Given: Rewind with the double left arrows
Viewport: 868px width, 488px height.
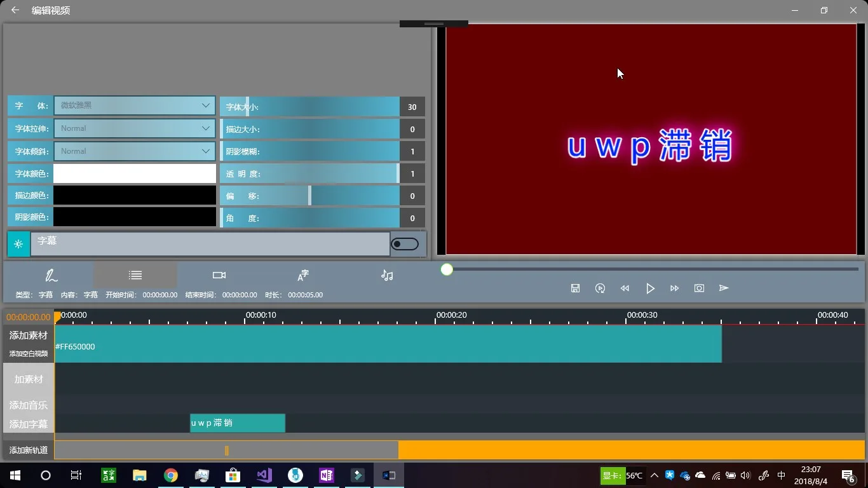Looking at the screenshot, I should (x=625, y=288).
